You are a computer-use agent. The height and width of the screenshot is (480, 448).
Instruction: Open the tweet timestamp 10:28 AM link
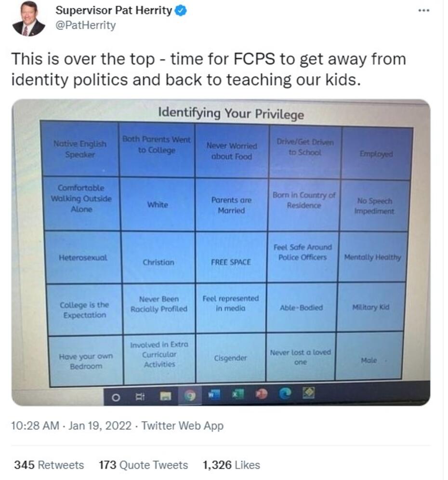click(x=35, y=426)
